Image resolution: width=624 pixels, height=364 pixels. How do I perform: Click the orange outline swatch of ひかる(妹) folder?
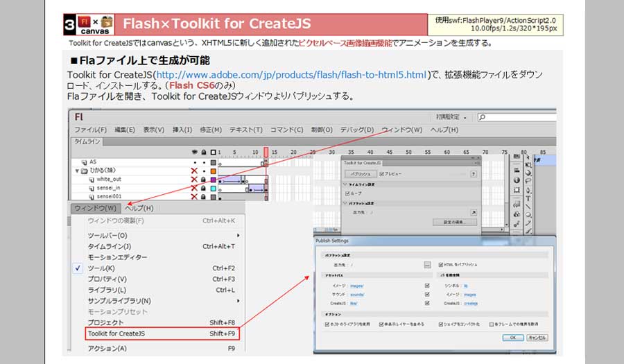[x=214, y=171]
